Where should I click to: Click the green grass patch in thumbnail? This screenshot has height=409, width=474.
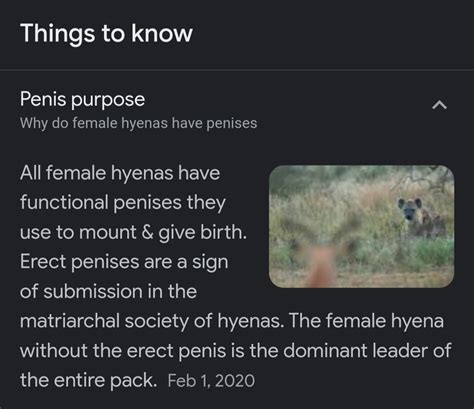(x=433, y=252)
